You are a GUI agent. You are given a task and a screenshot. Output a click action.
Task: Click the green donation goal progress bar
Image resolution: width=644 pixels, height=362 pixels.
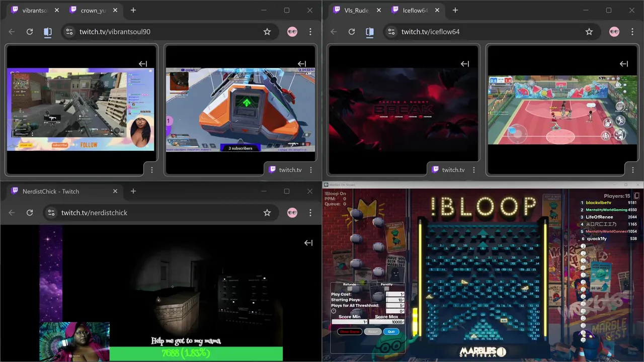(196, 353)
